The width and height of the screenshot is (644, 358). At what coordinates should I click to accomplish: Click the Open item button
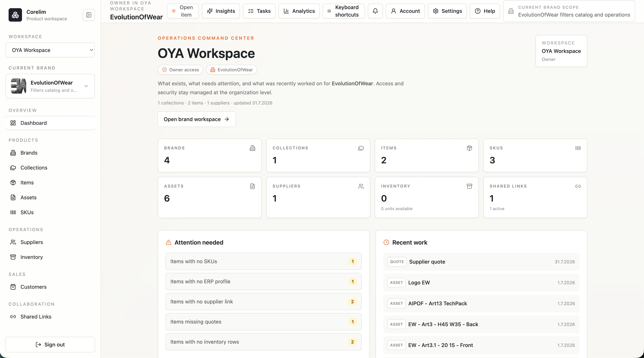tap(183, 11)
